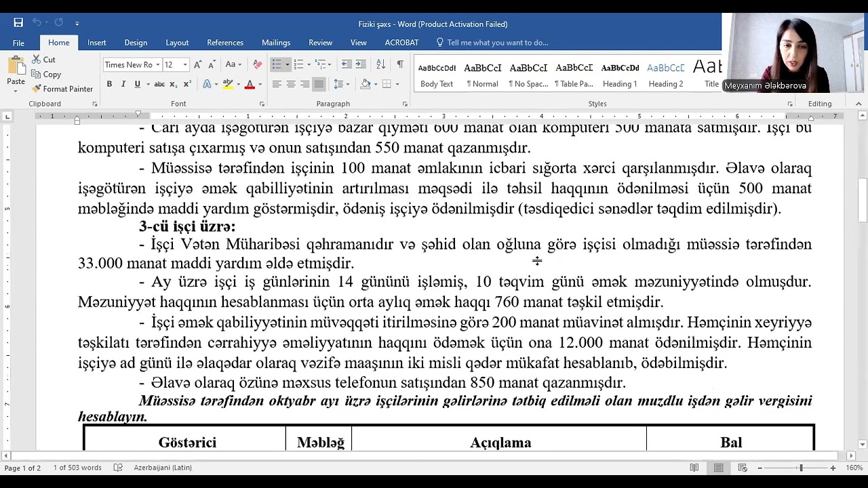This screenshot has width=868, height=488.
Task: Switch to the References tab
Action: (225, 43)
